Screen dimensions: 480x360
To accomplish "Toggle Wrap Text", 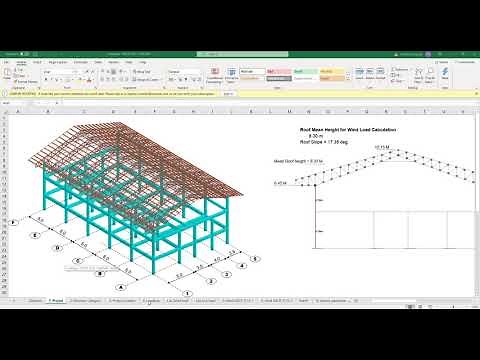I will click(142, 72).
